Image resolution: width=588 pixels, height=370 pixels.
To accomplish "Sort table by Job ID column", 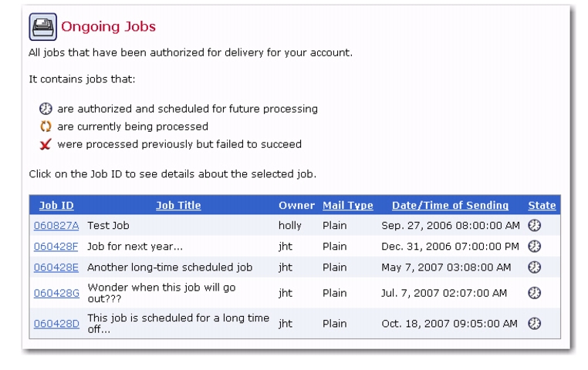I will click(x=56, y=205).
